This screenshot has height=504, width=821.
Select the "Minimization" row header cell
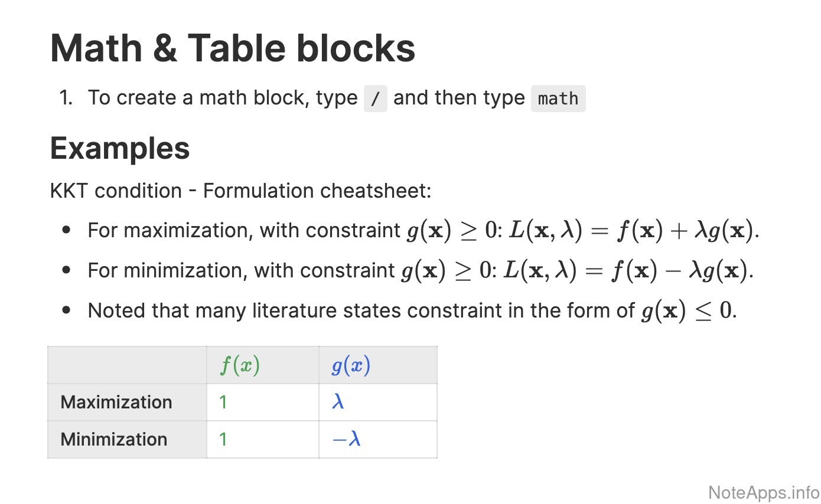(114, 439)
